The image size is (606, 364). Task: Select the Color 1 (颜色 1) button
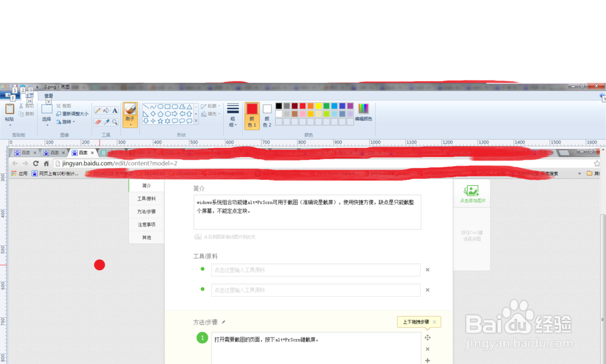pos(252,116)
